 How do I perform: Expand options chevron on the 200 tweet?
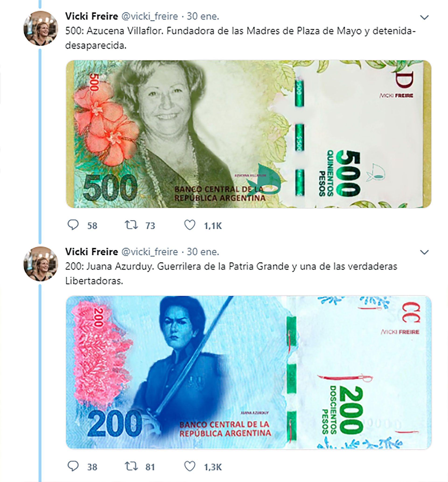[x=424, y=252]
